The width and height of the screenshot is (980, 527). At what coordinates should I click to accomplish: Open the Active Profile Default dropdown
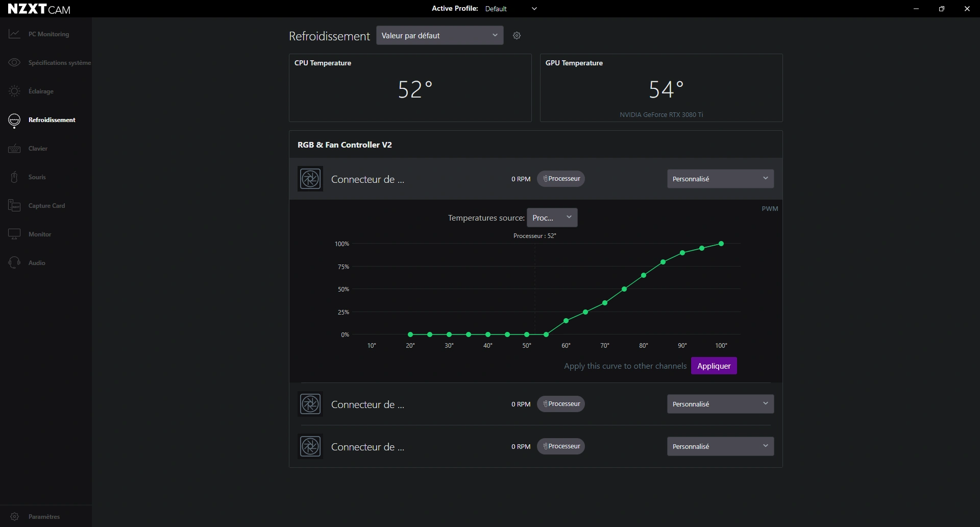click(511, 9)
